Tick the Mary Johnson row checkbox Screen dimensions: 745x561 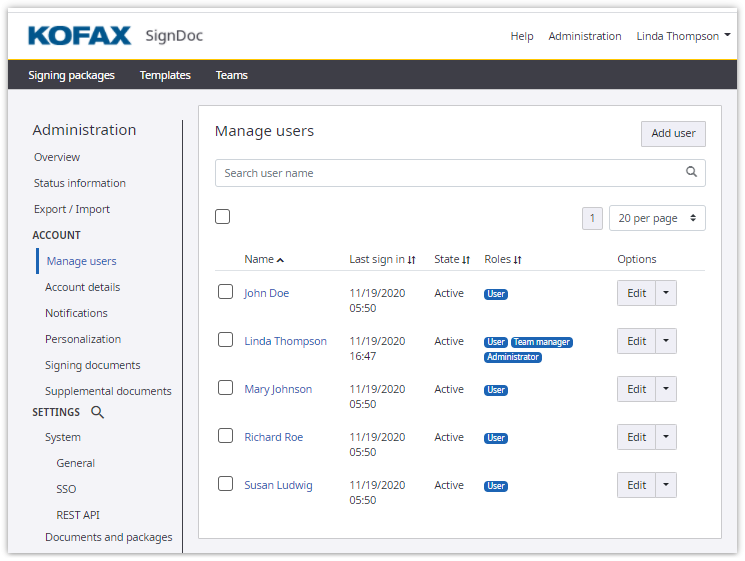pos(225,388)
